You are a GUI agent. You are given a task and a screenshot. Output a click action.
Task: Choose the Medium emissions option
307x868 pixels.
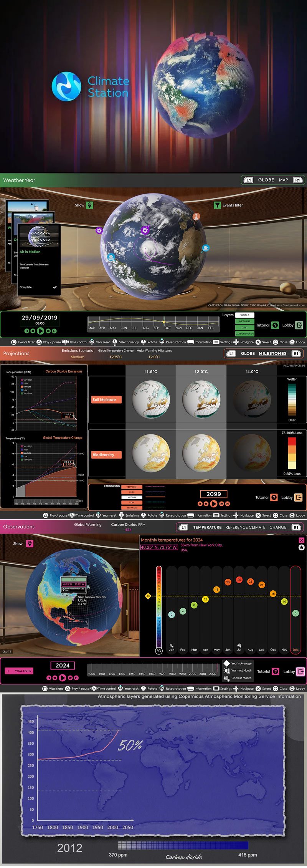[132, 497]
